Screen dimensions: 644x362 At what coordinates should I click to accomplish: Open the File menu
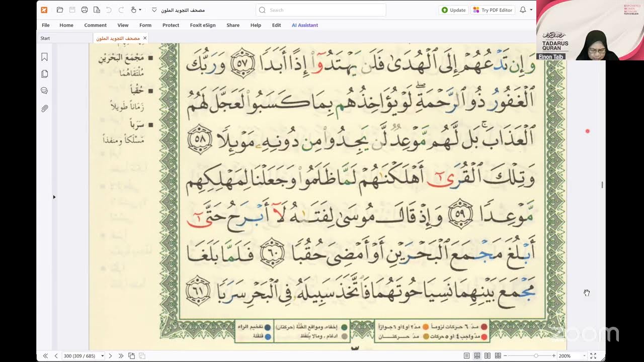click(46, 25)
